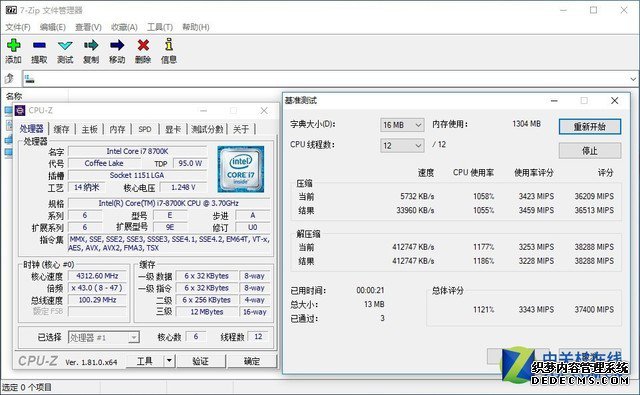The image size is (640, 395).
Task: Switch to CPU-Z Graphics (显卡) tab
Action: [173, 129]
